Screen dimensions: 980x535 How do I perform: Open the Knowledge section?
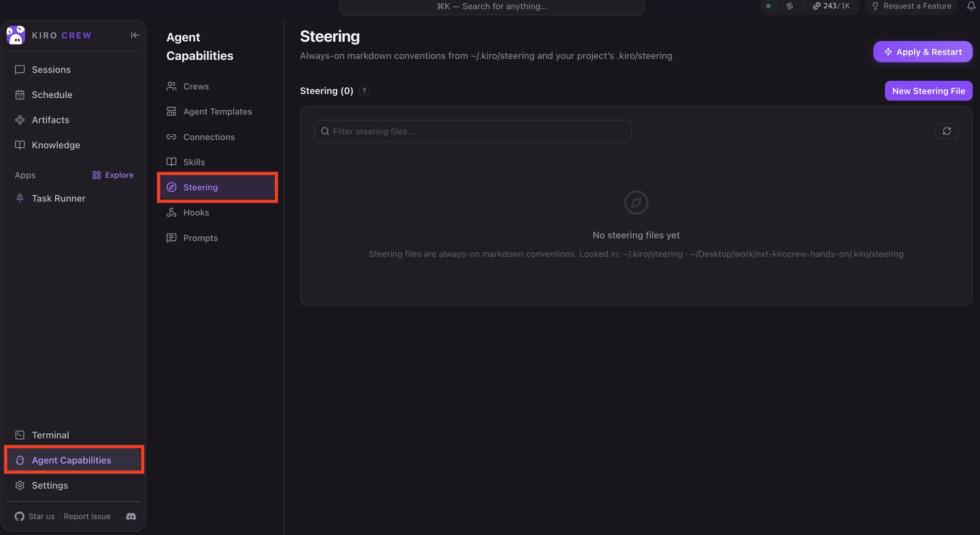pos(74,145)
